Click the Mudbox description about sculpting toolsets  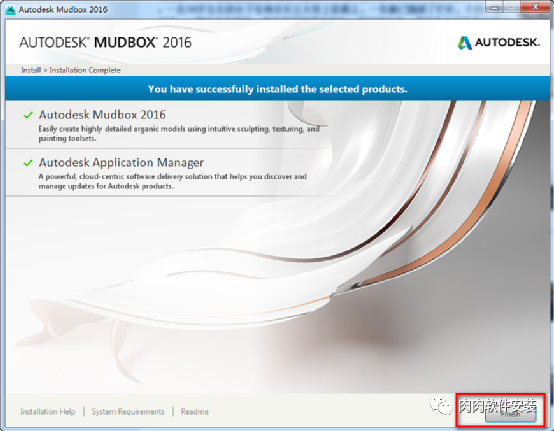(179, 134)
